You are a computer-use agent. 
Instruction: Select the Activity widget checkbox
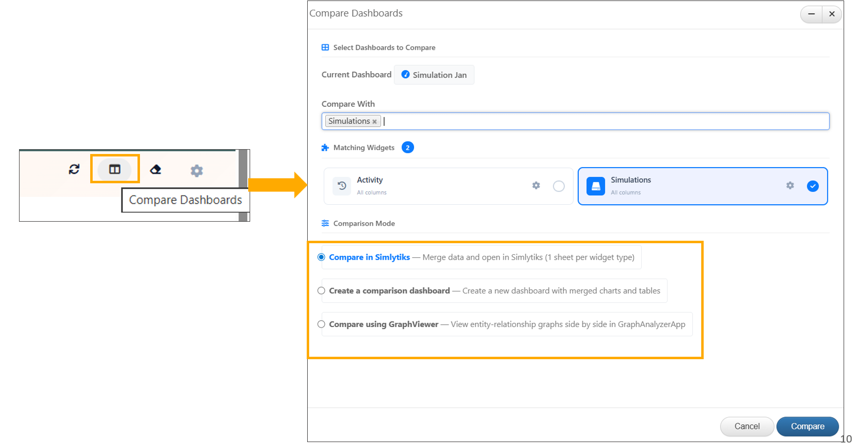pyautogui.click(x=559, y=186)
